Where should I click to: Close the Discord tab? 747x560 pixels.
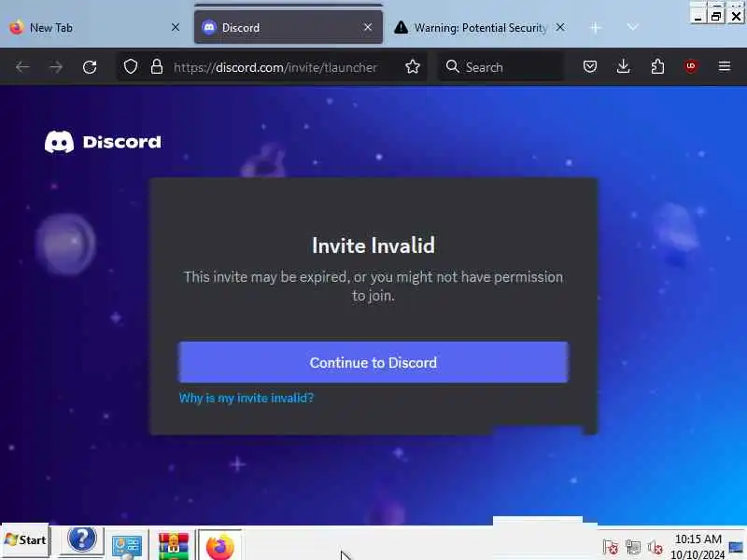pos(368,28)
